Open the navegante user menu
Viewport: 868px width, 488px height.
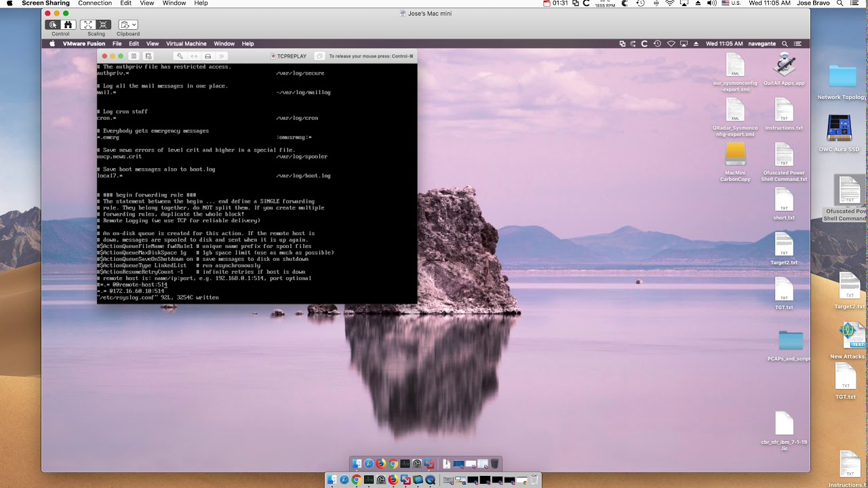762,44
